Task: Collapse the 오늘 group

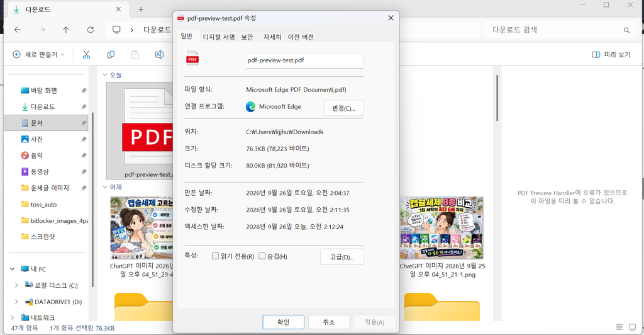Action: tap(105, 75)
